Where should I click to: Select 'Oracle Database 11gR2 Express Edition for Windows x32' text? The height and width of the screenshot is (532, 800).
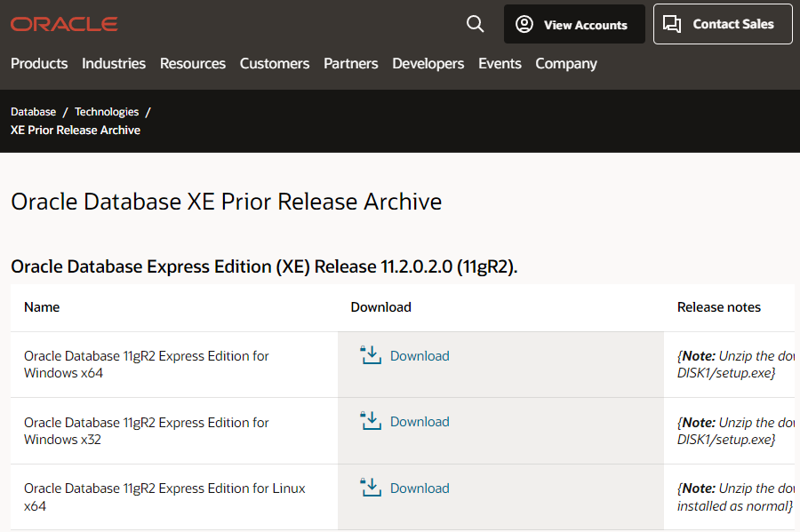pos(147,431)
